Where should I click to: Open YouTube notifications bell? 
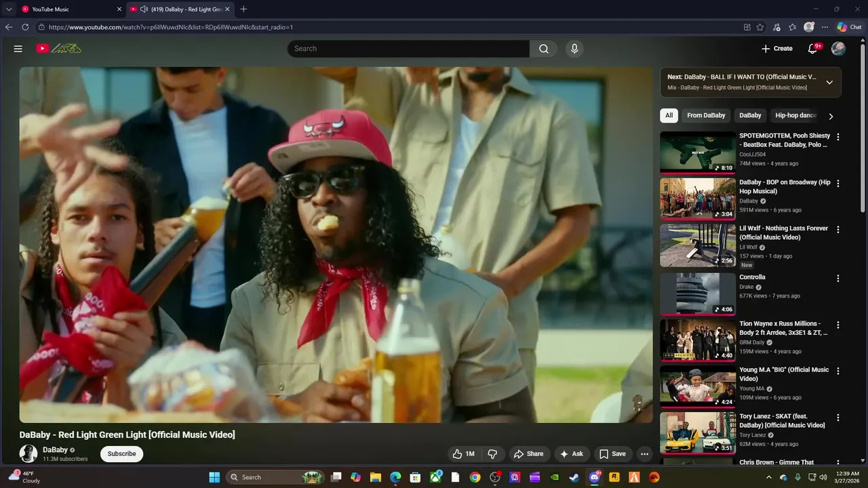[812, 49]
